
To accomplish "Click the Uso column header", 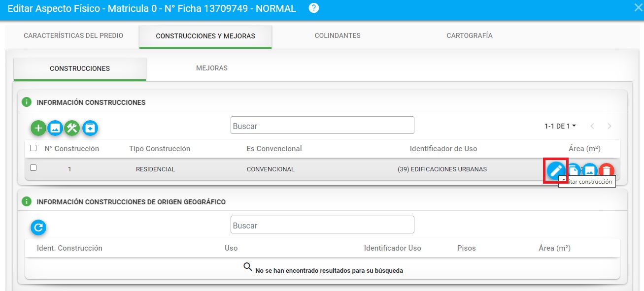I will tap(231, 248).
